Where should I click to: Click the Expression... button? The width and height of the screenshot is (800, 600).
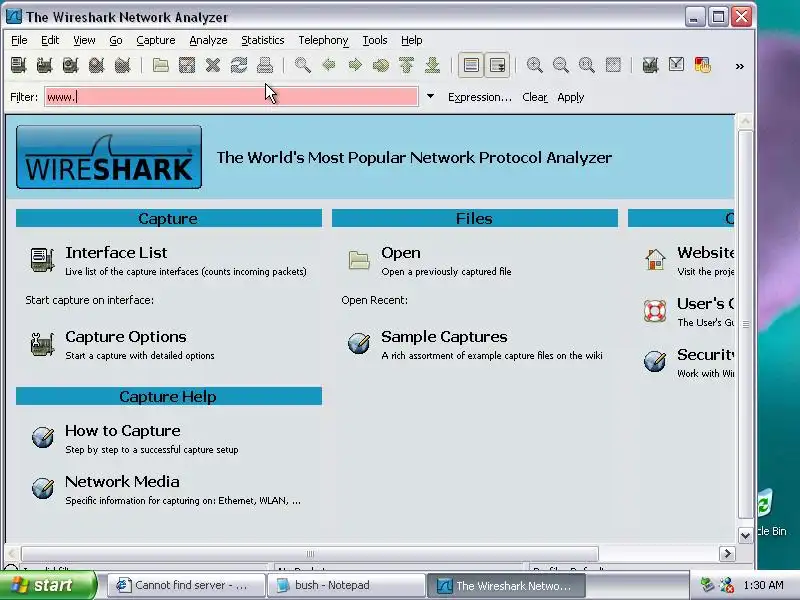click(480, 97)
